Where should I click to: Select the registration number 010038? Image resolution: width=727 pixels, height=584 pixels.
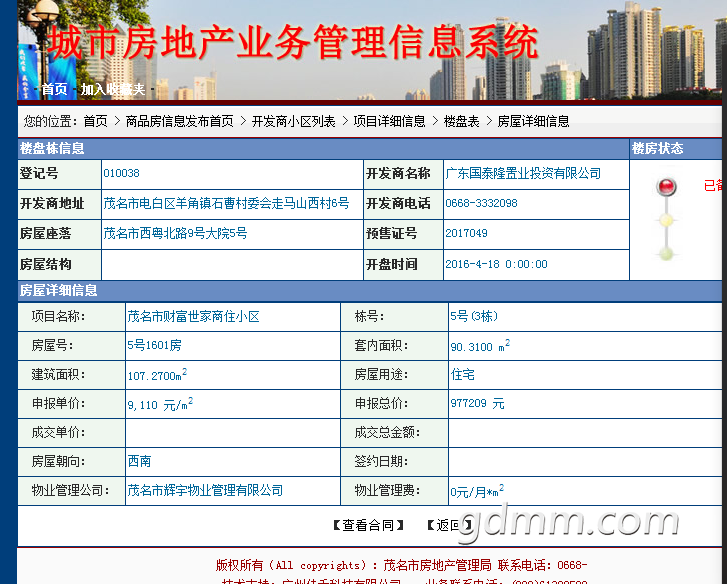[x=121, y=173]
